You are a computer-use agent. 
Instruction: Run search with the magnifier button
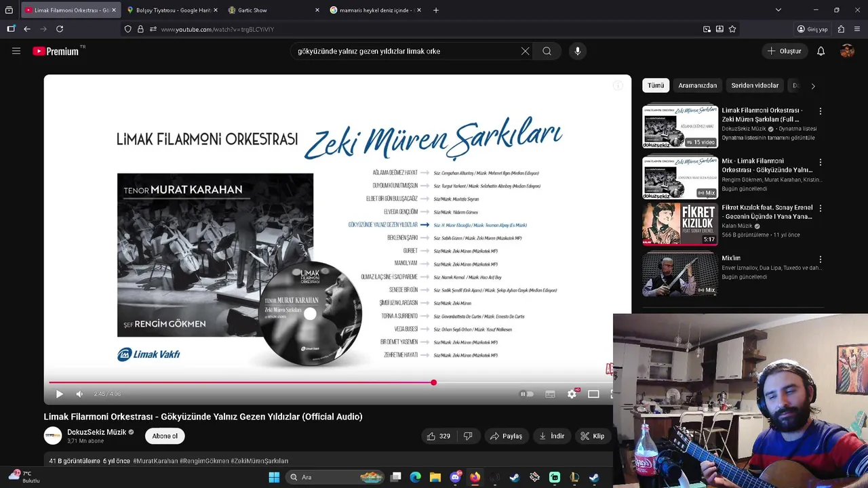coord(547,51)
